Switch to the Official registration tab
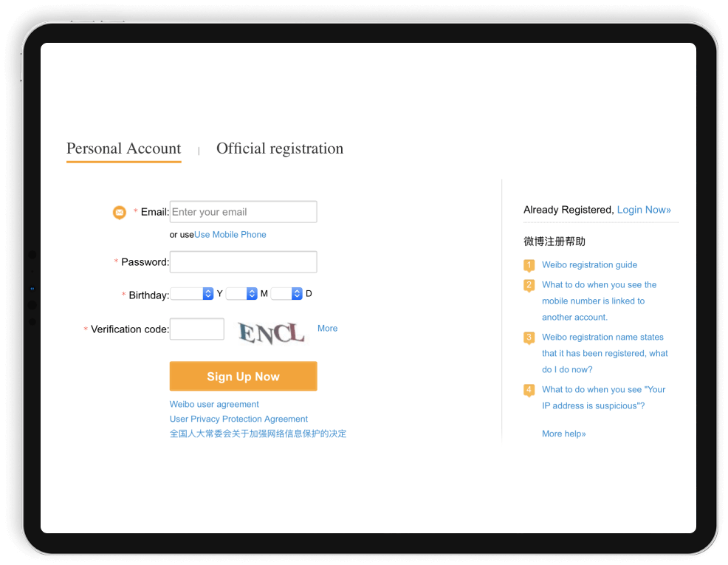The height and width of the screenshot is (565, 728). [x=280, y=148]
